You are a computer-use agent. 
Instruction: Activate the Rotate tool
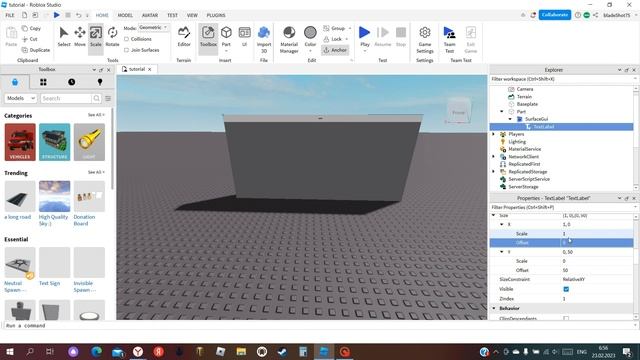(112, 37)
